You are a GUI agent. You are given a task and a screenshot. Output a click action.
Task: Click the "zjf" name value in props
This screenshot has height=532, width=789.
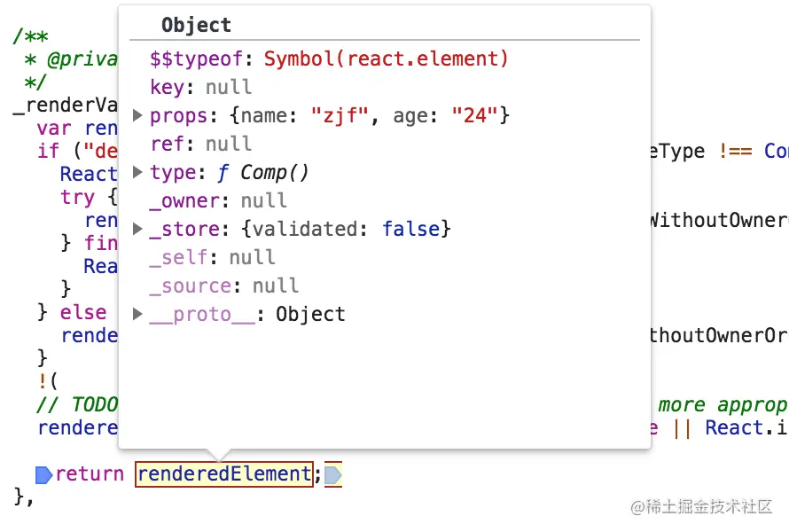coord(340,115)
